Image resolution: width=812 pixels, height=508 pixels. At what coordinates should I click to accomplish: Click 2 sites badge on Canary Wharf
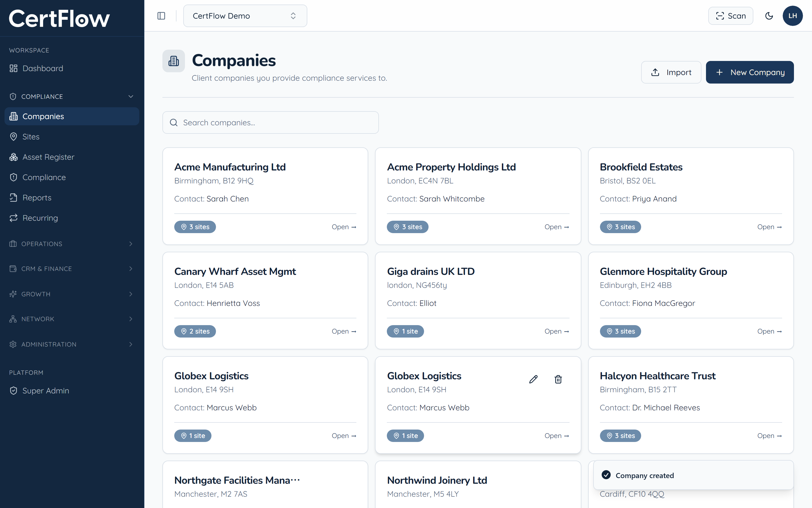195,331
